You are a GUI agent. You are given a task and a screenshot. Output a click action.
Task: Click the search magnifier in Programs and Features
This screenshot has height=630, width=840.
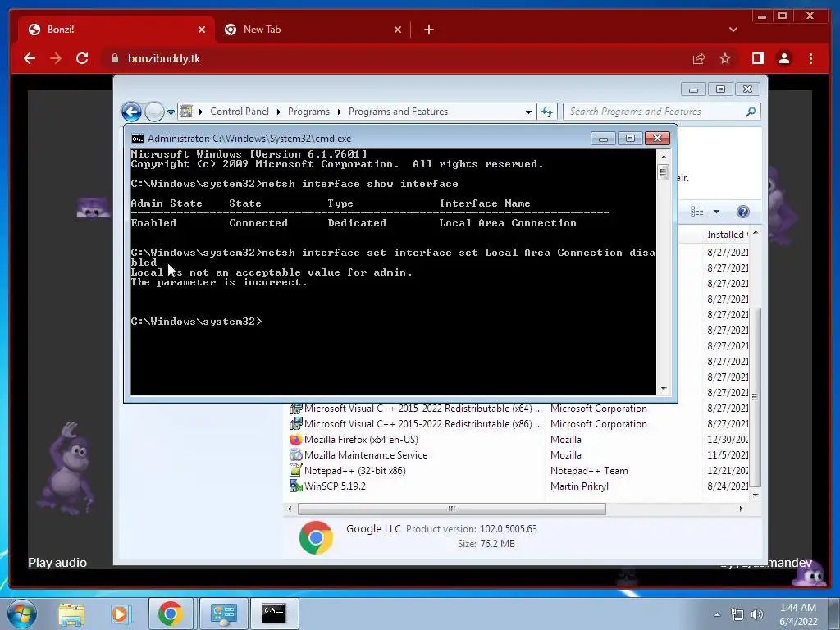pos(751,112)
